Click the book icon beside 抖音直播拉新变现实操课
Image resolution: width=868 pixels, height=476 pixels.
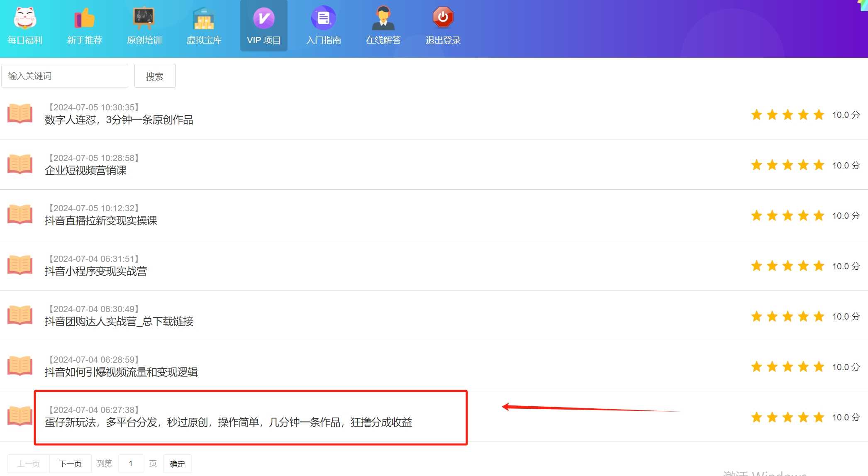(x=20, y=215)
